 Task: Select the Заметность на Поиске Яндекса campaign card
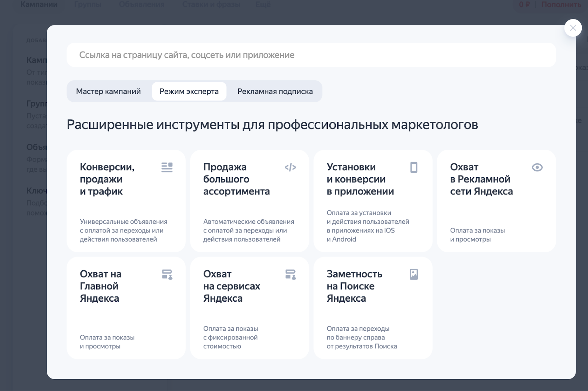click(372, 308)
